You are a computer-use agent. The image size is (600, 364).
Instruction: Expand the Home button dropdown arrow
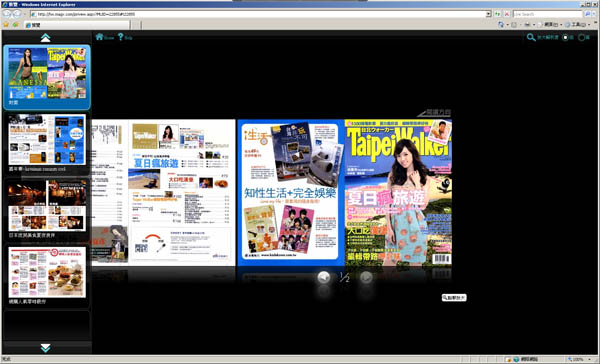(x=507, y=24)
